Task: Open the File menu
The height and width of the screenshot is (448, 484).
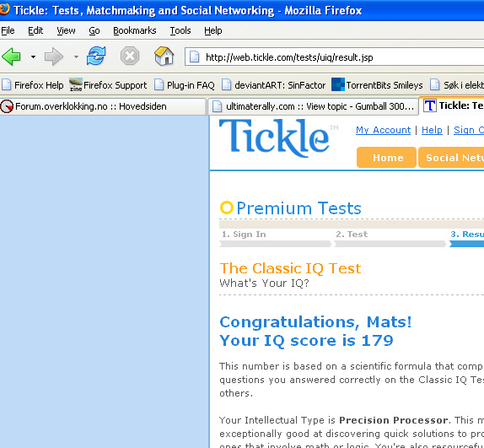Action: point(8,30)
